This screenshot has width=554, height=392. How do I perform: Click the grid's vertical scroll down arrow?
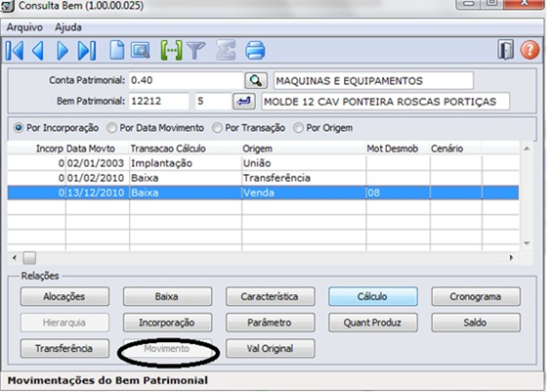pyautogui.click(x=527, y=243)
